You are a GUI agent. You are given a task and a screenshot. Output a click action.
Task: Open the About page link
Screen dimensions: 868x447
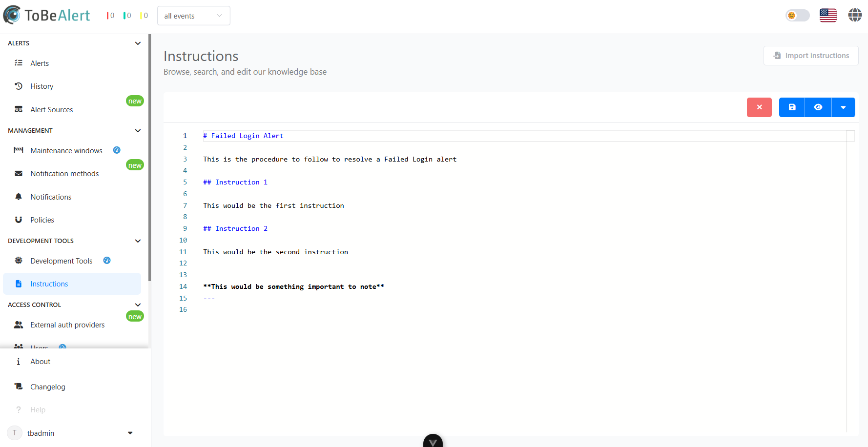click(40, 362)
